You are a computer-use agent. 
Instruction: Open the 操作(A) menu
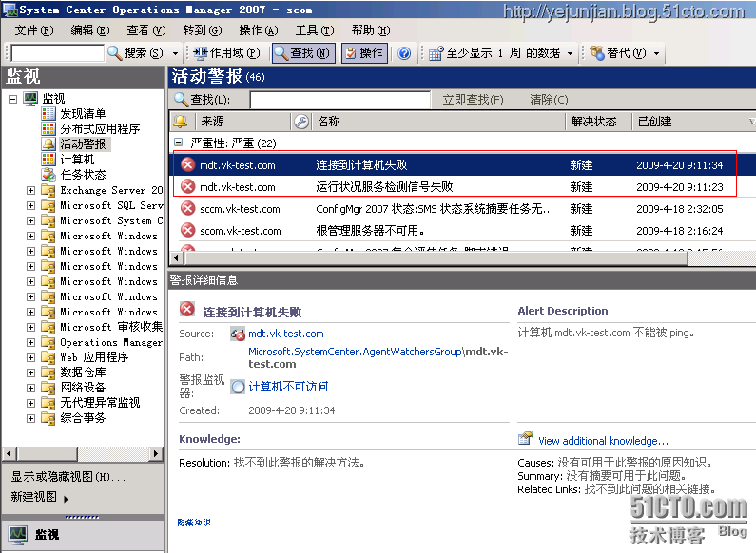(x=259, y=30)
